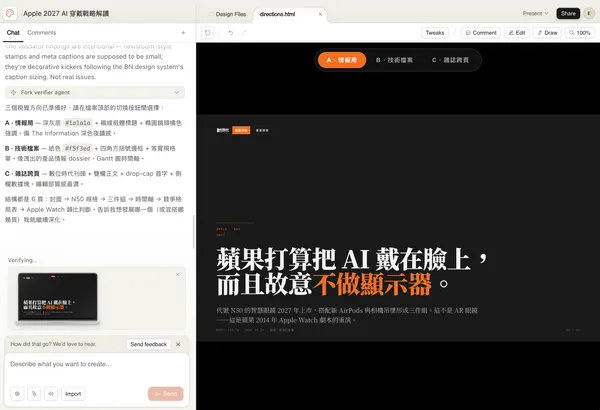Activate the Edit tool
The image size is (600, 410).
tap(517, 33)
